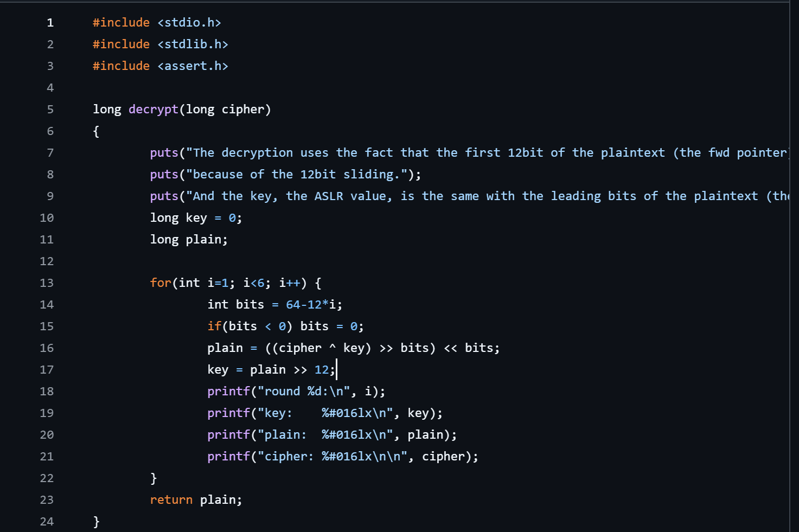Click the 'for' keyword on line 13
Image resolution: width=799 pixels, height=532 pixels.
(x=161, y=283)
